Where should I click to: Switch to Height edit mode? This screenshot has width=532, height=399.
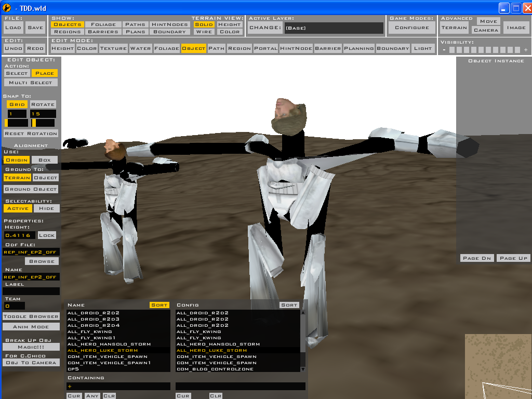tap(63, 48)
